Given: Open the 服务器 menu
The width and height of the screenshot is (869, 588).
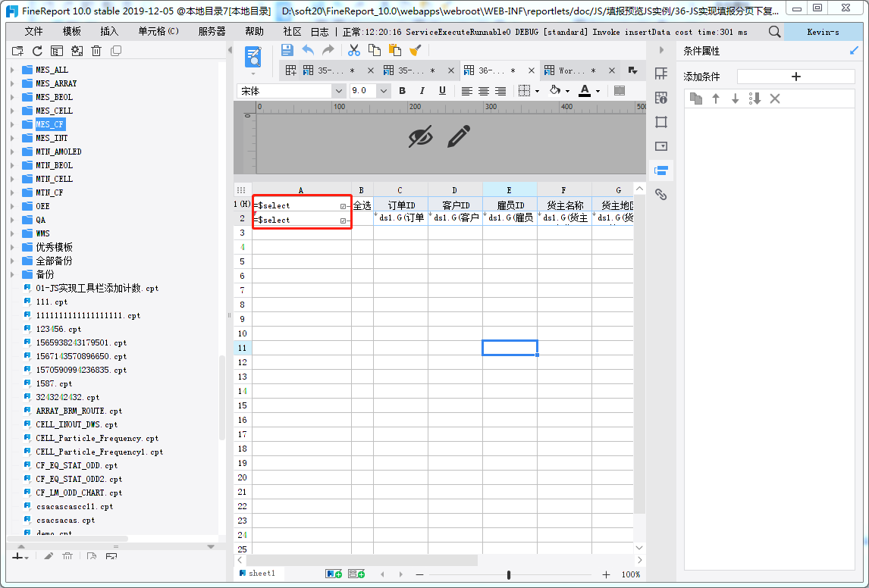Looking at the screenshot, I should pos(212,32).
